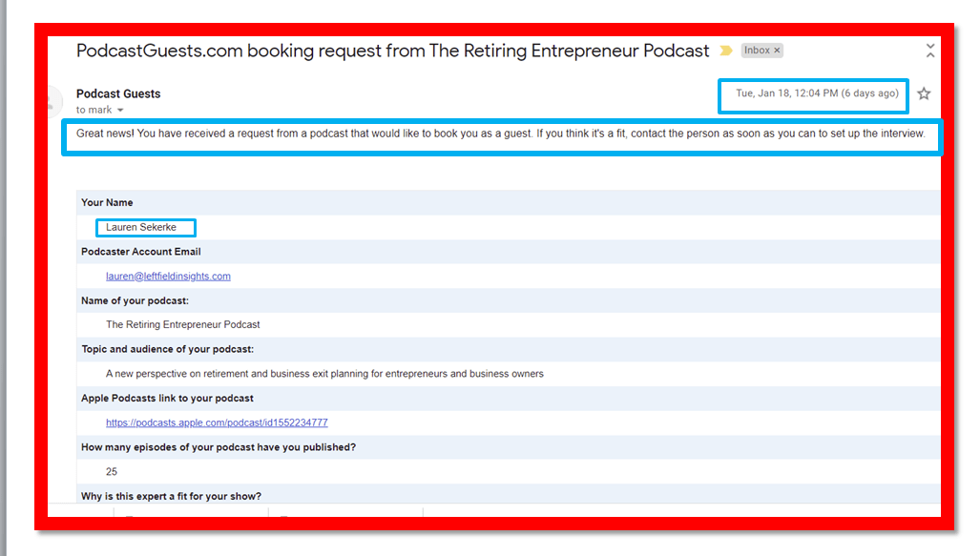Open the Apple Podcasts URL link
This screenshot has width=980, height=556.
(217, 422)
